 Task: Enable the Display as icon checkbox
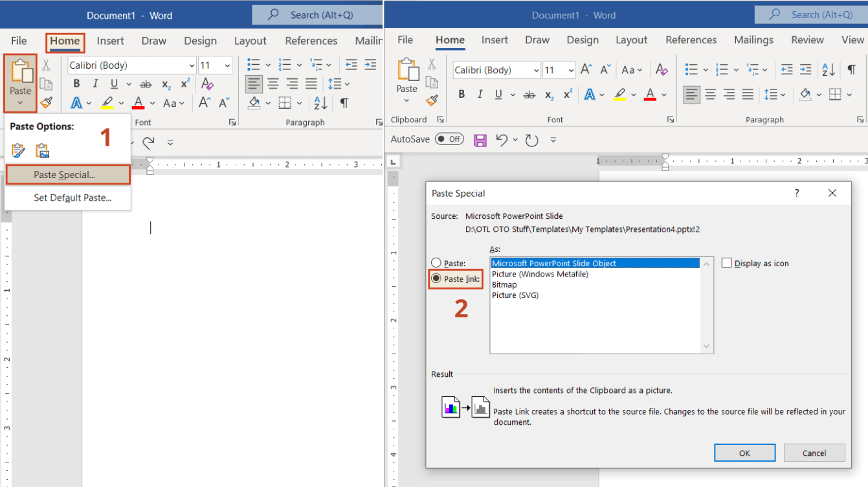tap(726, 263)
